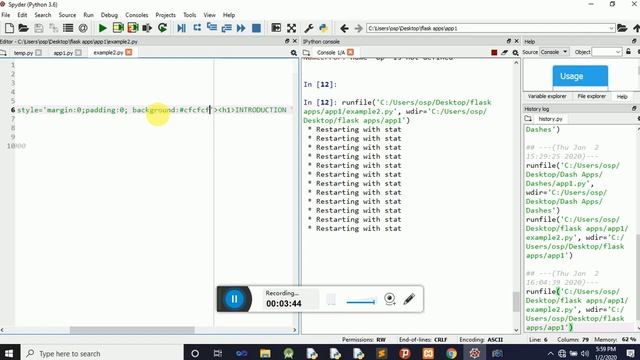Toggle webcam in recording toolbar
This screenshot has width=640, height=360.
tap(390, 299)
